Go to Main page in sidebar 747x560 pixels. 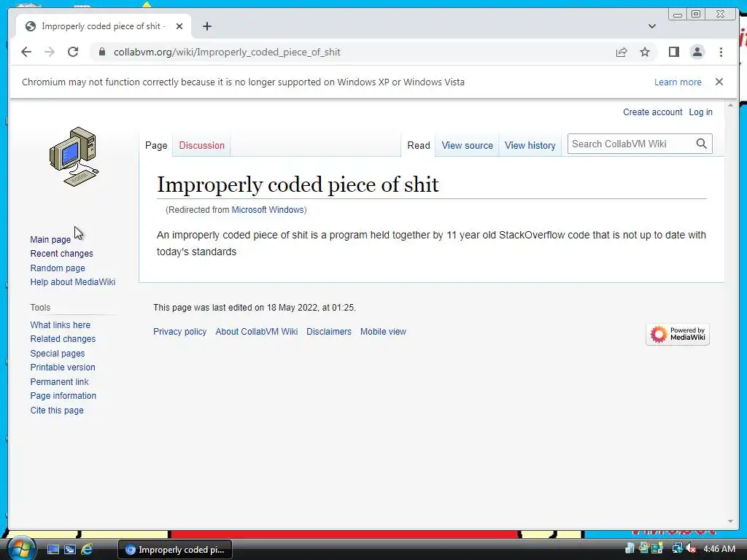click(x=50, y=239)
